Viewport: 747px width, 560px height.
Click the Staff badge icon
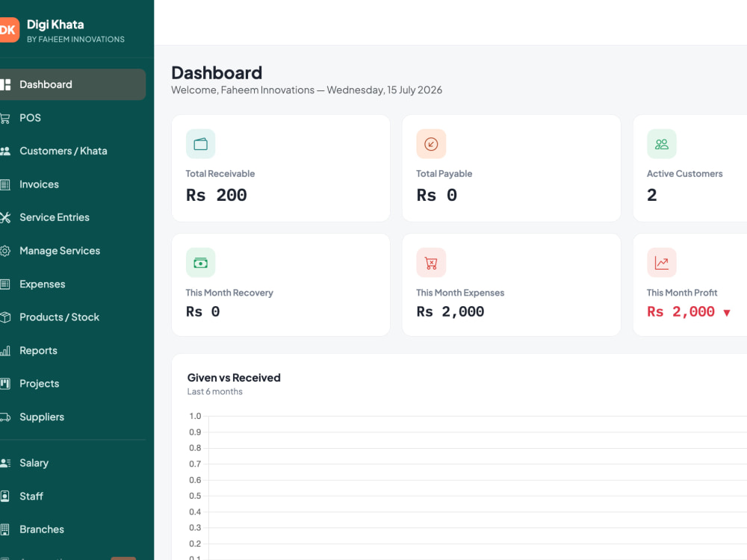(5, 497)
